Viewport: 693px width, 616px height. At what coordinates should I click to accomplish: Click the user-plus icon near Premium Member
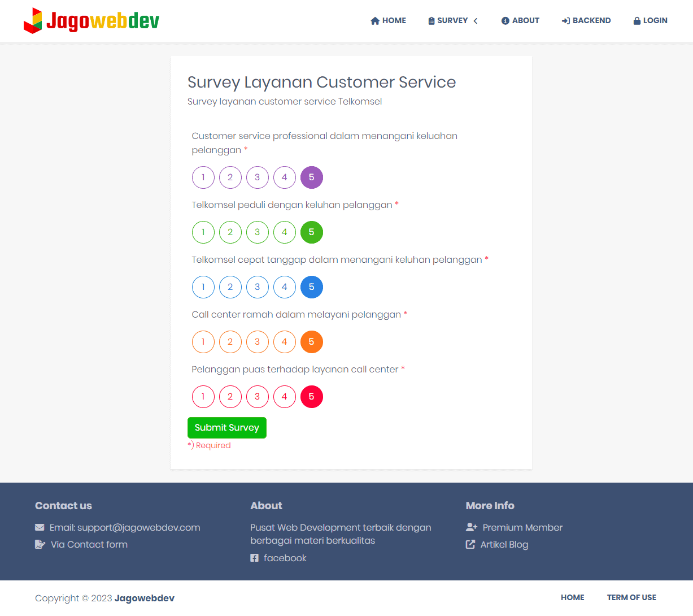472,527
